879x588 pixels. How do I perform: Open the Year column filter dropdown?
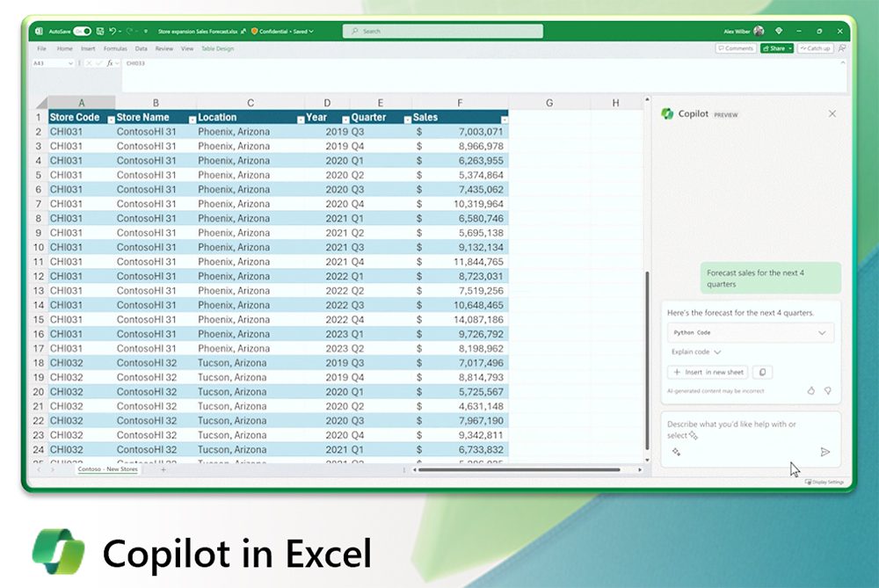tap(345, 120)
